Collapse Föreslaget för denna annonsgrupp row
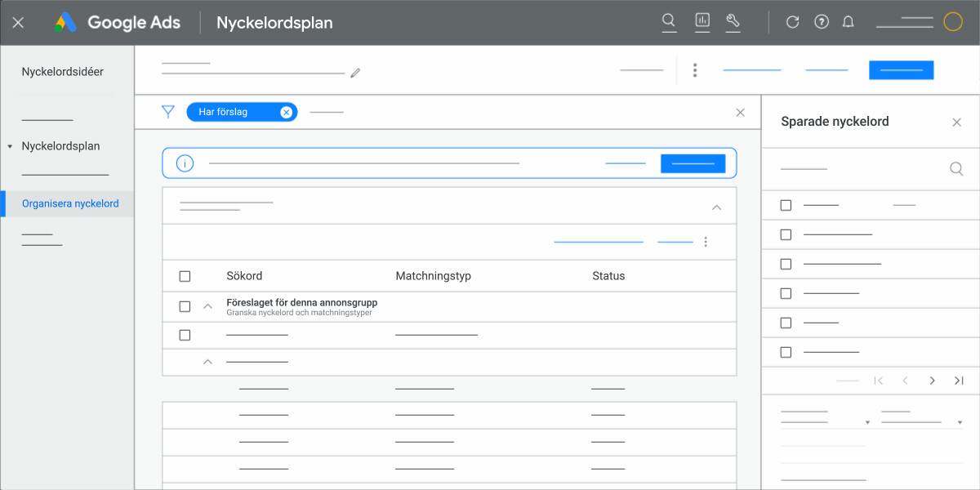980x490 pixels. tap(207, 306)
